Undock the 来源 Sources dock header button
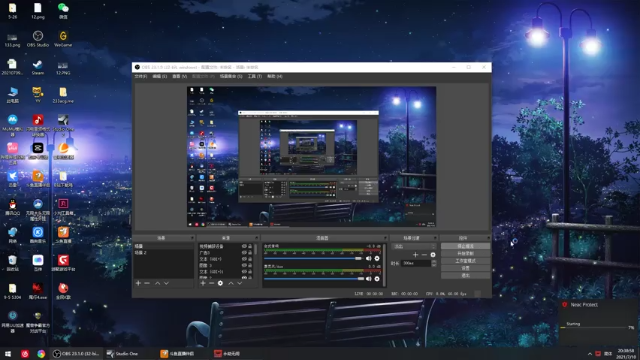640x360 pixels. coord(256,238)
